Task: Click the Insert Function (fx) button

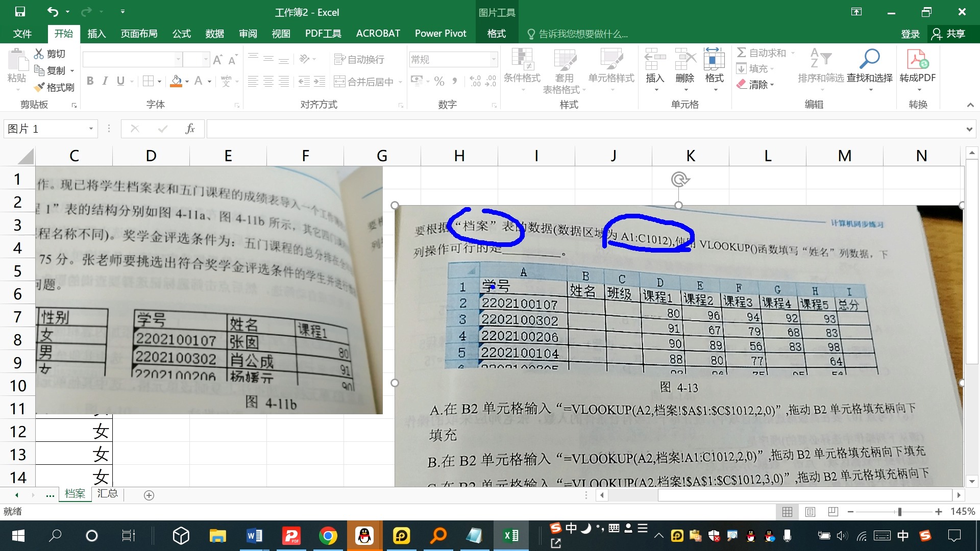Action: tap(190, 129)
